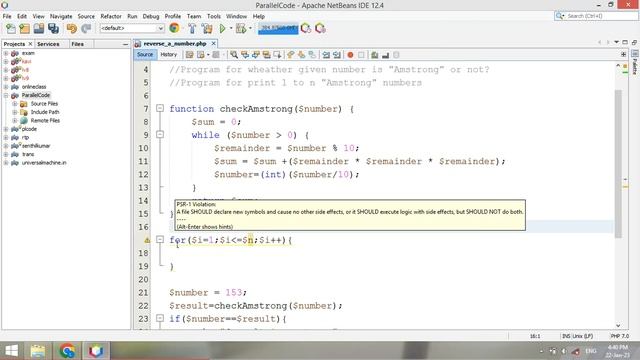Expand the onlineclass project node
Image resolution: width=640 pixels, height=360 pixels.
coord(6,87)
